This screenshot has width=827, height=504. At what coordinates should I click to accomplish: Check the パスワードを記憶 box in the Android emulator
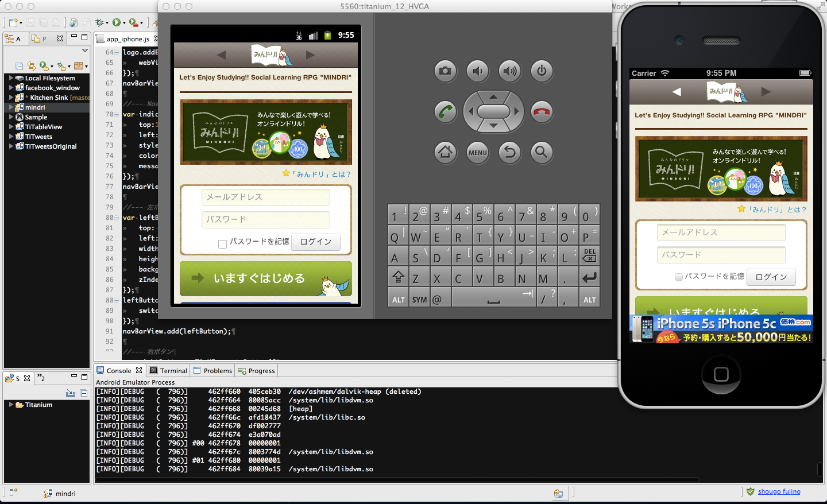[222, 244]
